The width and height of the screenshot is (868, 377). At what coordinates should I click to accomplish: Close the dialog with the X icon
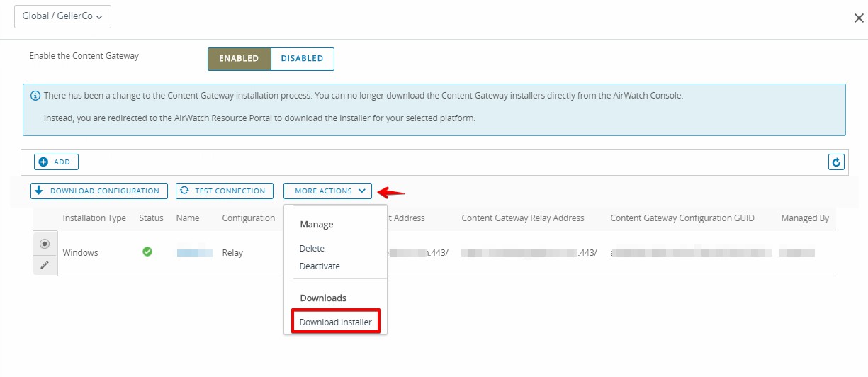coord(858,18)
